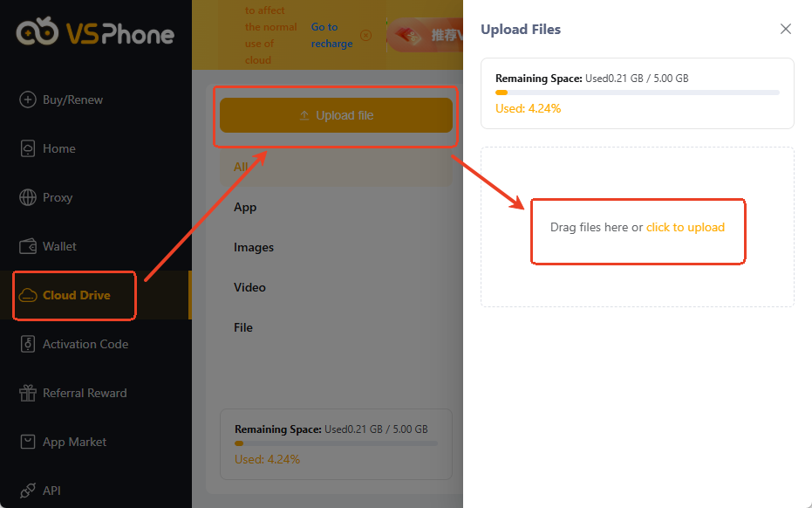Click the API plug icon

click(28, 491)
